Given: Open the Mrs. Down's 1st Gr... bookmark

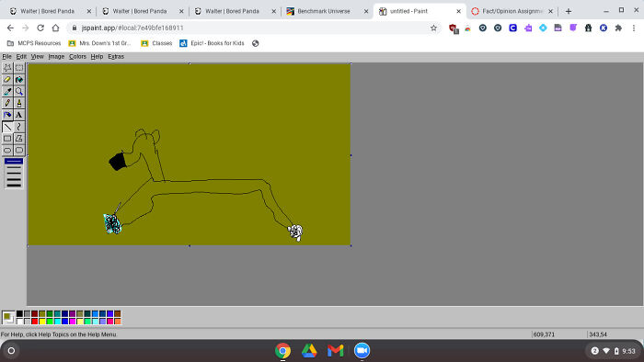Looking at the screenshot, I should [99, 43].
